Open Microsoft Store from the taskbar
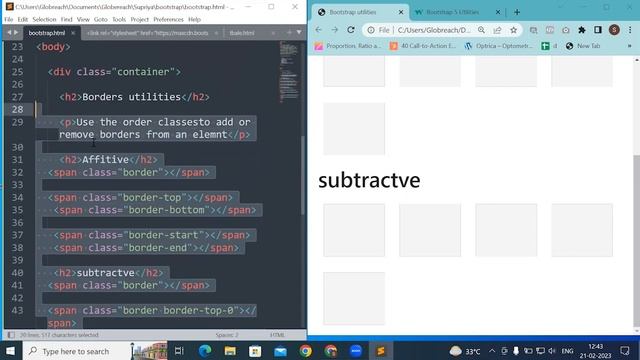The width and height of the screenshot is (640, 360). [255, 351]
